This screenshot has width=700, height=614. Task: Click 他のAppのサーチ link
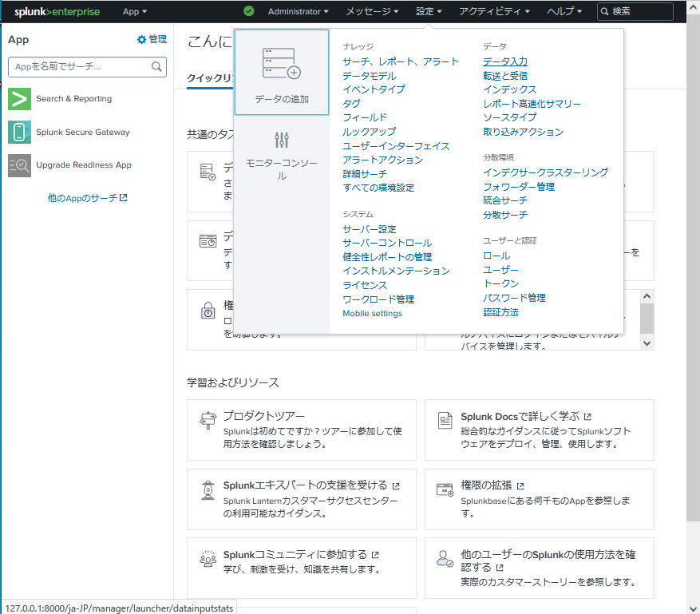pyautogui.click(x=82, y=198)
